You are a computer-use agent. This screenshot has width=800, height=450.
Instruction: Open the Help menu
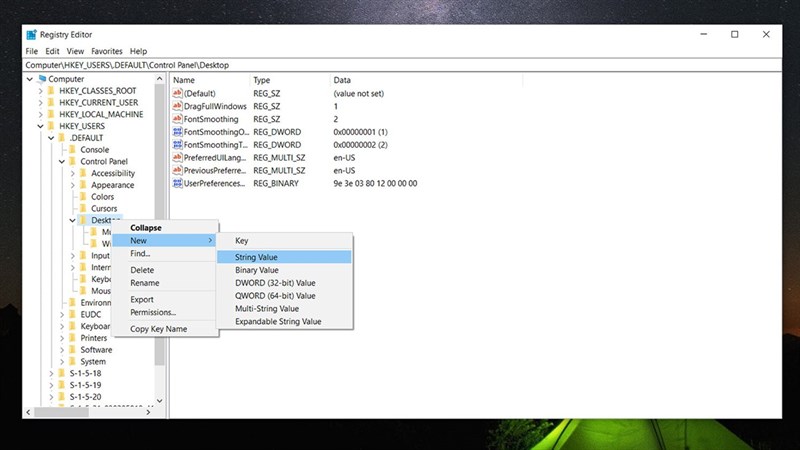[138, 51]
